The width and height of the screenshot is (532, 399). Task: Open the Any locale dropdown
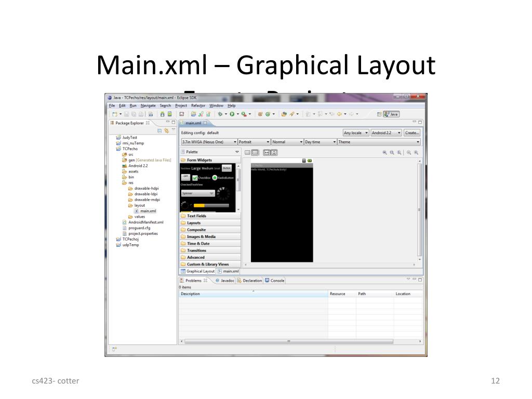point(355,132)
